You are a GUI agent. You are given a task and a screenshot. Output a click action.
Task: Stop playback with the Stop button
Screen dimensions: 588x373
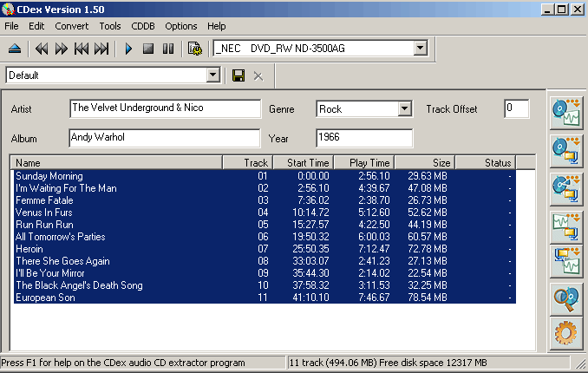click(x=148, y=49)
